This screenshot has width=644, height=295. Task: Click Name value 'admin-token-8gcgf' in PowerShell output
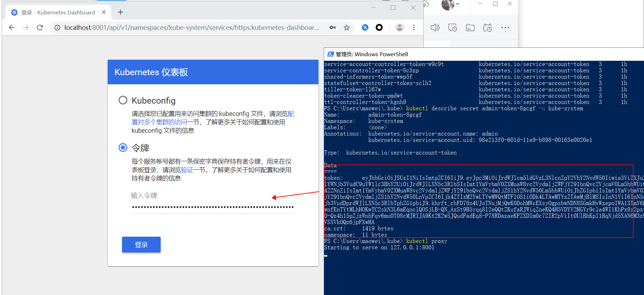point(395,114)
